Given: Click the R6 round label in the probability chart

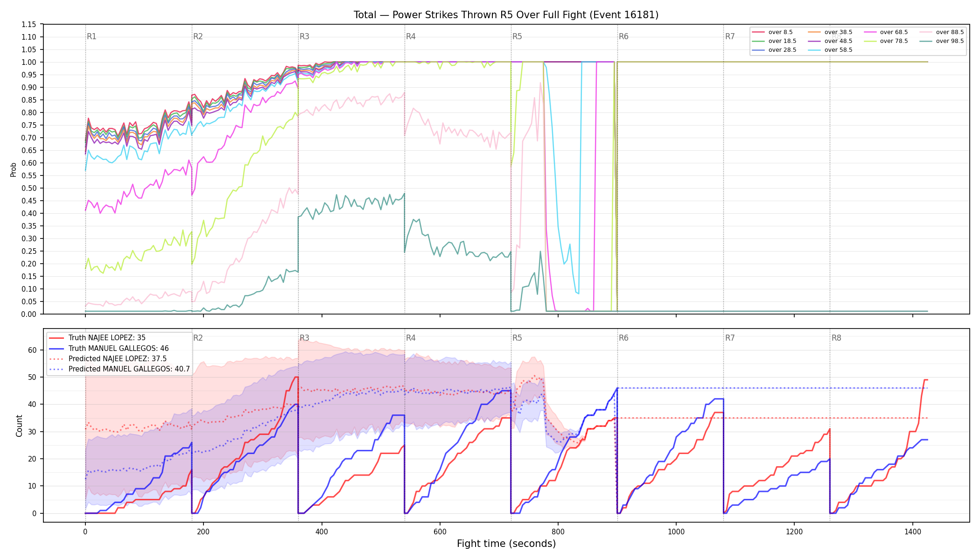Looking at the screenshot, I should click(623, 36).
